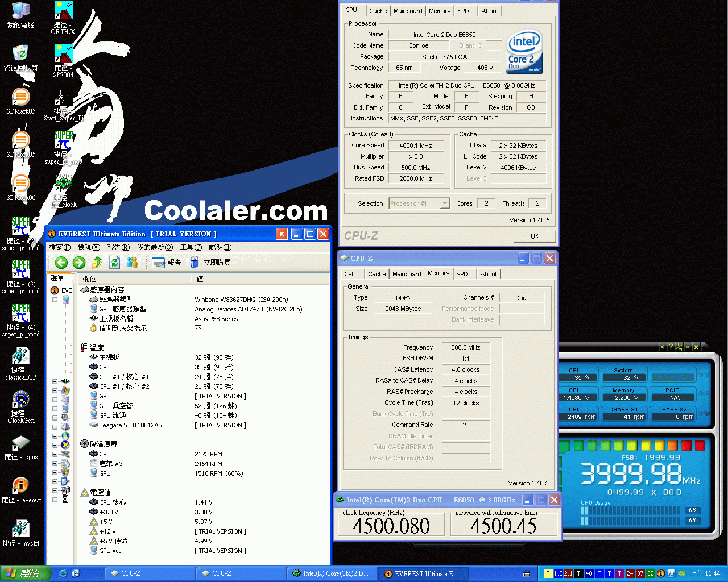Click EVEREST up-folder toolbar icon
Viewport: 728px width, 582px height.
coord(97,262)
